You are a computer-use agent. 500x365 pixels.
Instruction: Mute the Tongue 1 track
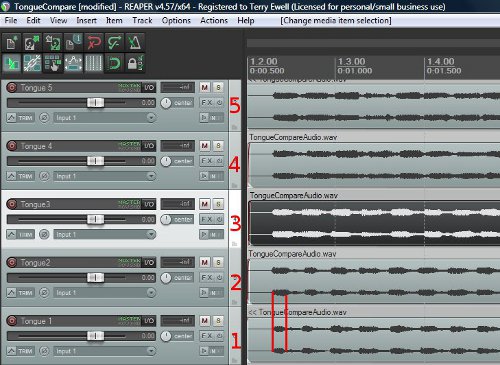coord(205,321)
